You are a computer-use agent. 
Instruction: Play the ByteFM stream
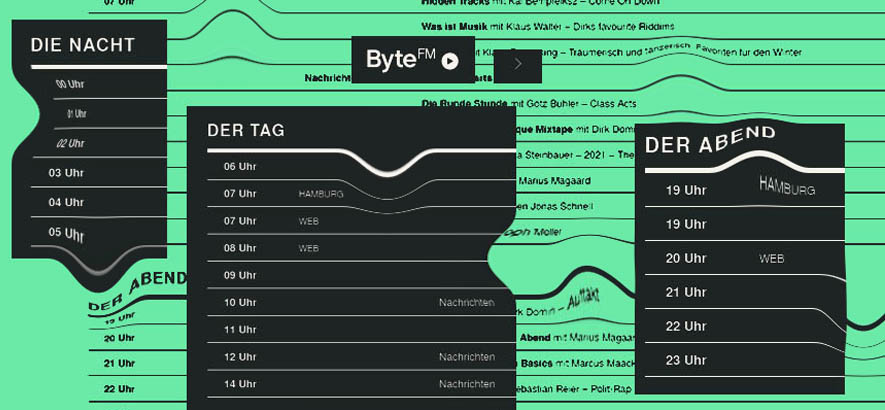pos(450,61)
